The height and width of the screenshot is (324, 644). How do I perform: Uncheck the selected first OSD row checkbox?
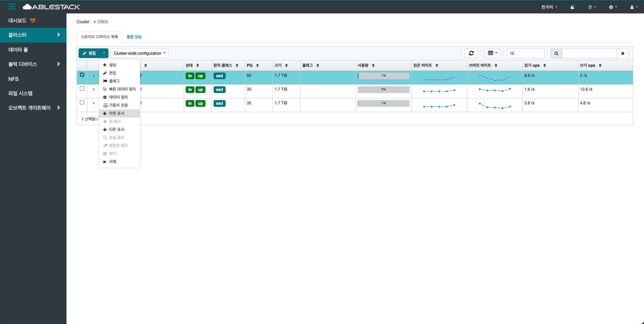click(x=82, y=75)
